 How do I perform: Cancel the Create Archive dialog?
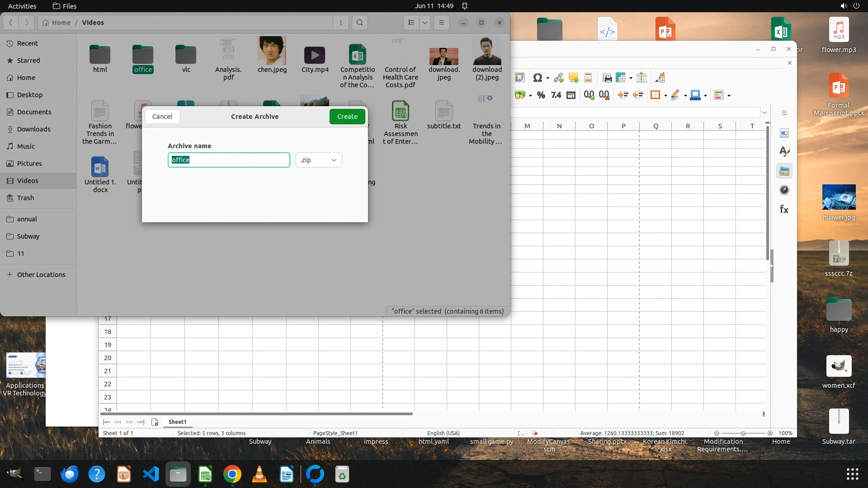click(162, 117)
